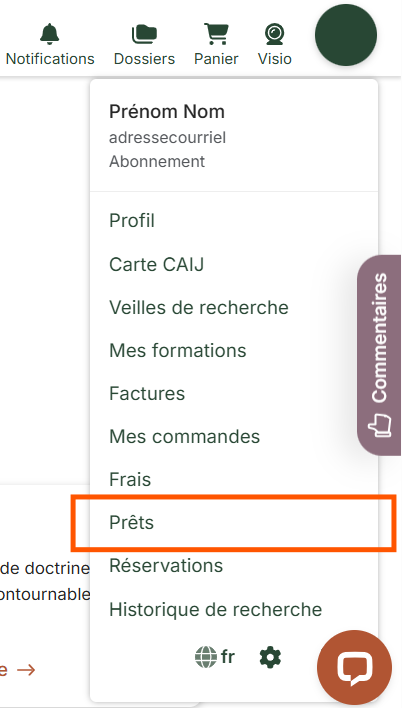This screenshot has height=708, width=402.
Task: Open Historique de recherche
Action: 215,610
